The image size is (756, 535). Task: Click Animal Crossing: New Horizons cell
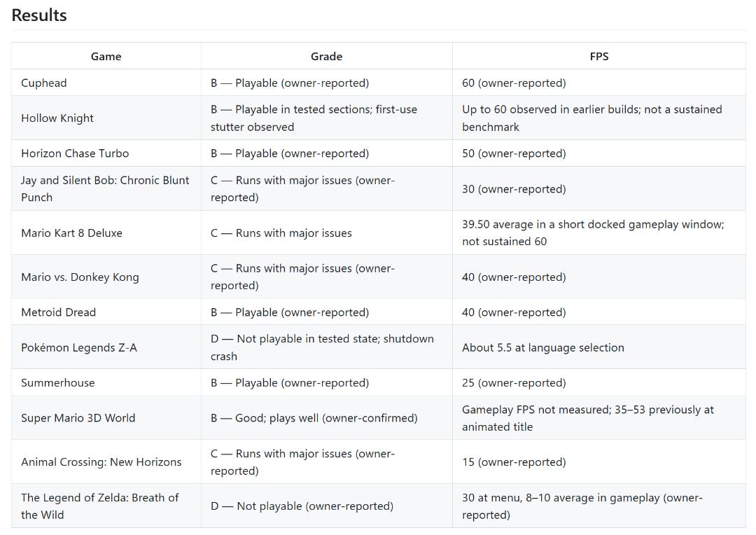click(x=106, y=461)
